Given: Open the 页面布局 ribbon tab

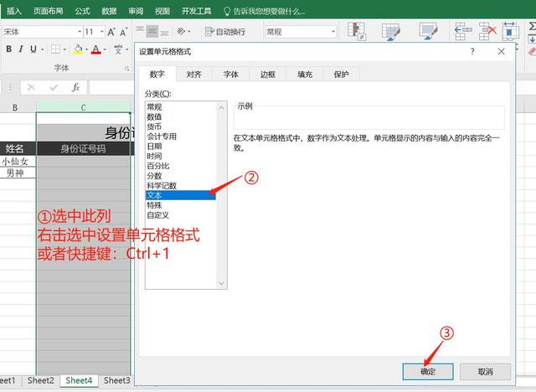Looking at the screenshot, I should [49, 11].
